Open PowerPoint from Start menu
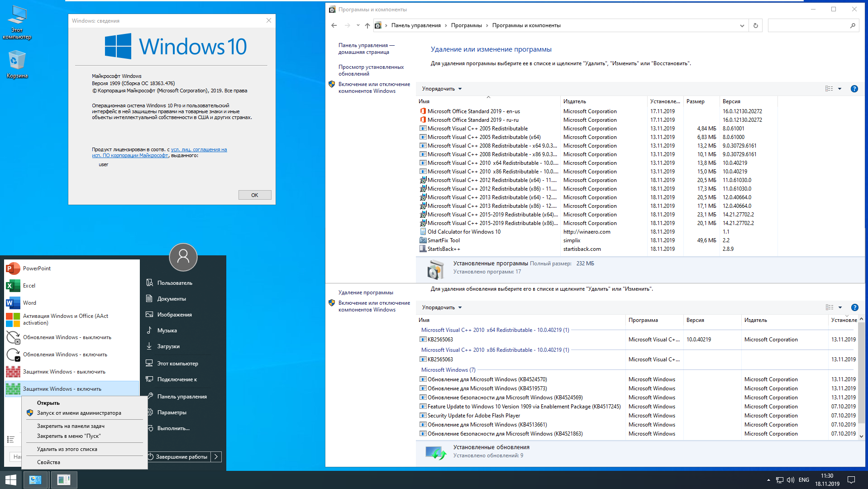868x489 pixels. (72, 268)
